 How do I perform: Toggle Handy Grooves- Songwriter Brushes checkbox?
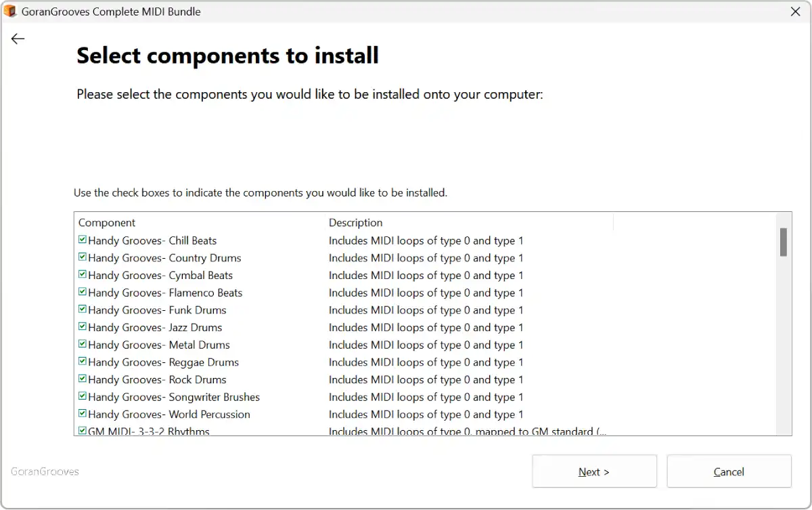coord(83,396)
